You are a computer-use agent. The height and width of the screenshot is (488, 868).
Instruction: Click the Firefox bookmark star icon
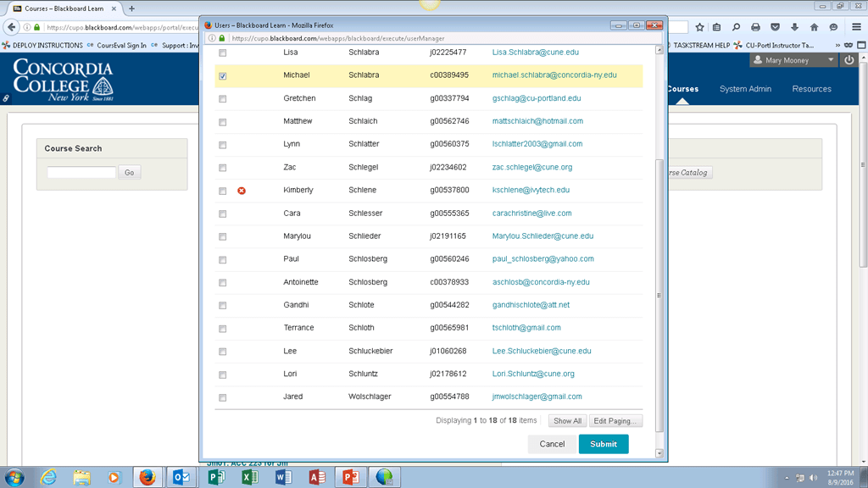click(699, 27)
